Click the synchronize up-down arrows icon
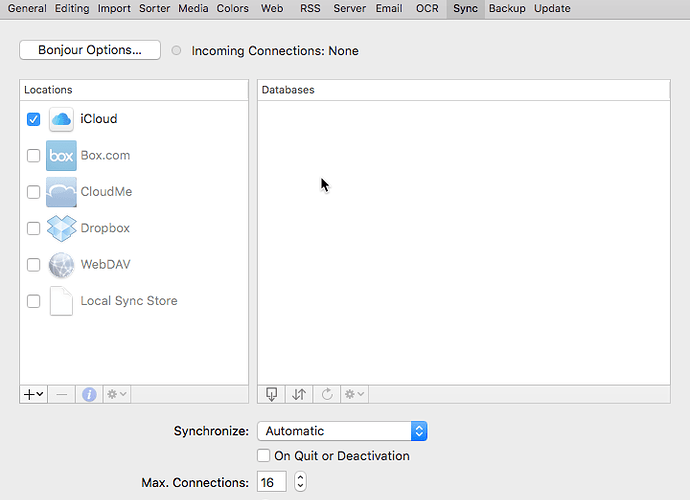Screen dimensions: 690x500 [x=299, y=394]
